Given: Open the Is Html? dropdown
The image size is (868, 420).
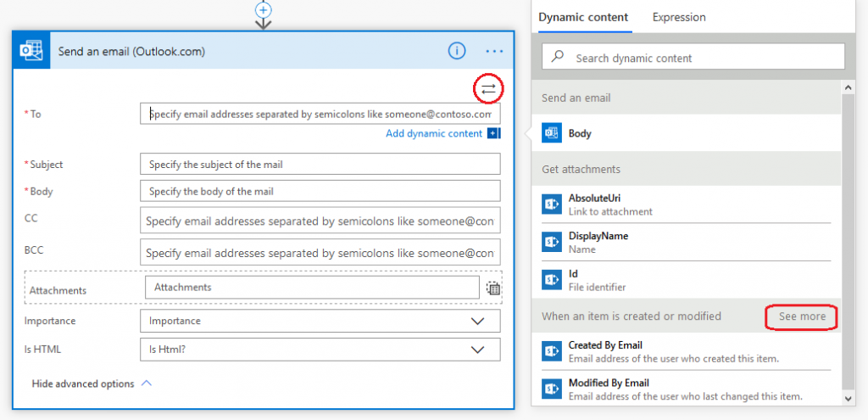Looking at the screenshot, I should [x=320, y=350].
